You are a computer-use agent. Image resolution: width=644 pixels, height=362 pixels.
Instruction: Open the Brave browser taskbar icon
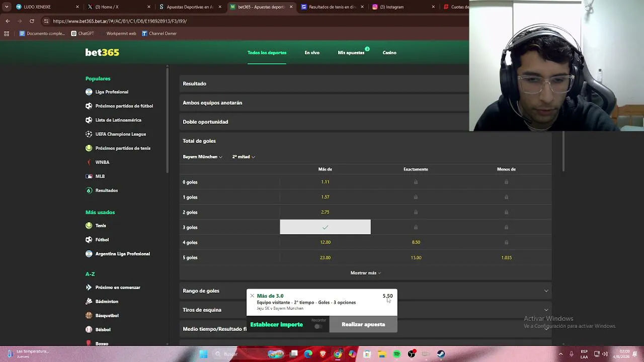(323, 354)
